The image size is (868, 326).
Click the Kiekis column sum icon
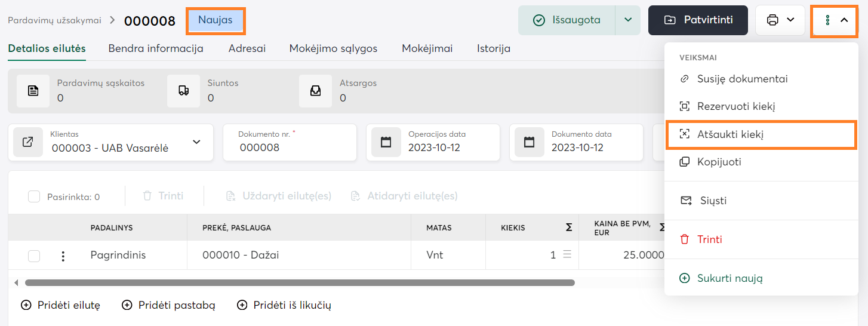coord(569,227)
